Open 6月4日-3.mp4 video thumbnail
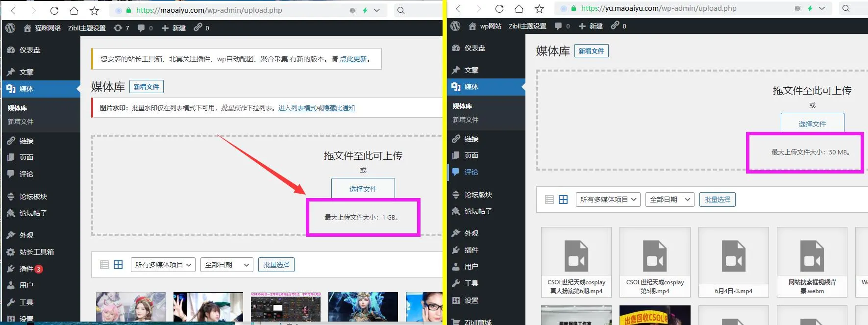The image size is (868, 325). (x=733, y=262)
